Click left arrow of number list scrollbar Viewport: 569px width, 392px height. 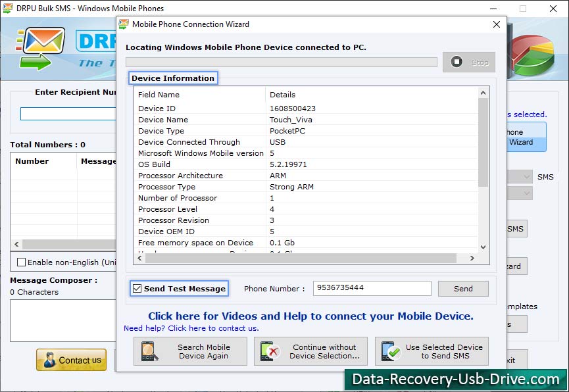coord(16,244)
